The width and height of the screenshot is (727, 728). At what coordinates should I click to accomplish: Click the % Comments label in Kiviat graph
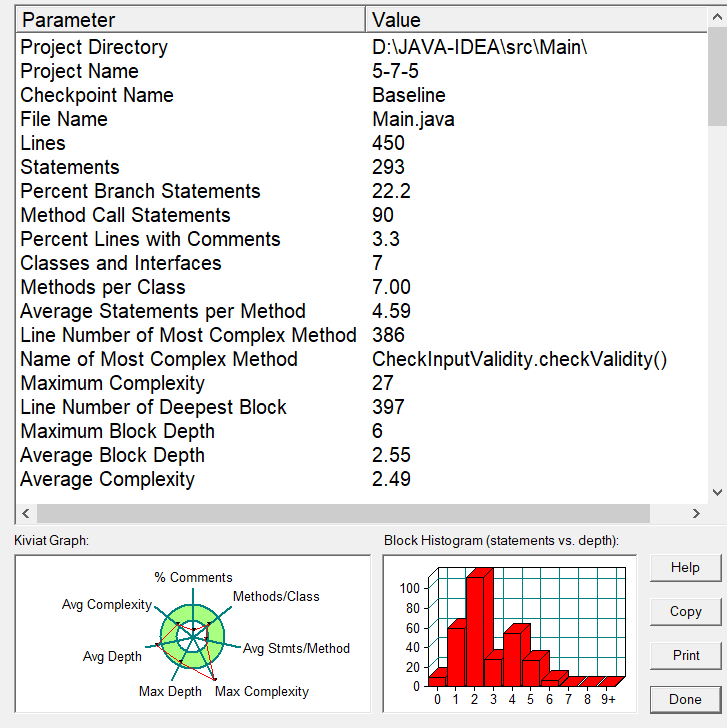click(x=193, y=577)
